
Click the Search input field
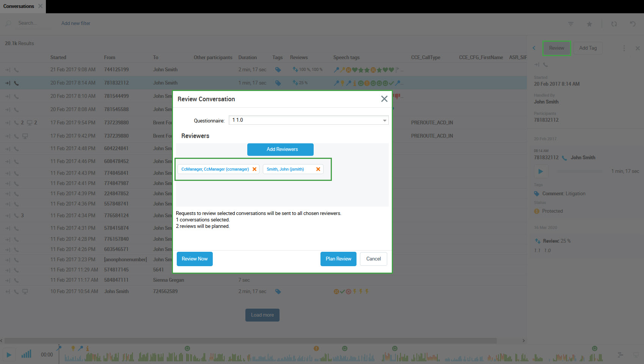click(34, 23)
